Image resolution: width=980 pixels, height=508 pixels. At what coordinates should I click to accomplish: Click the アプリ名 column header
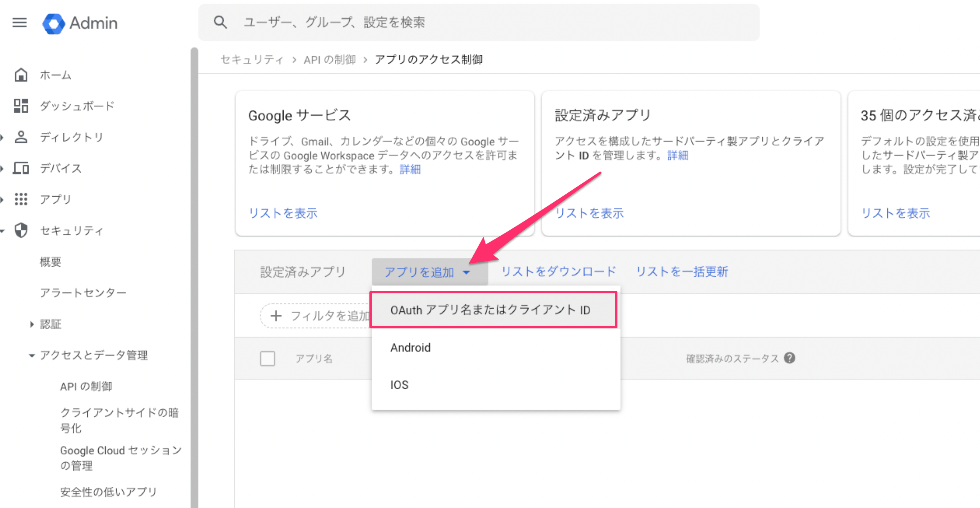pyautogui.click(x=314, y=359)
